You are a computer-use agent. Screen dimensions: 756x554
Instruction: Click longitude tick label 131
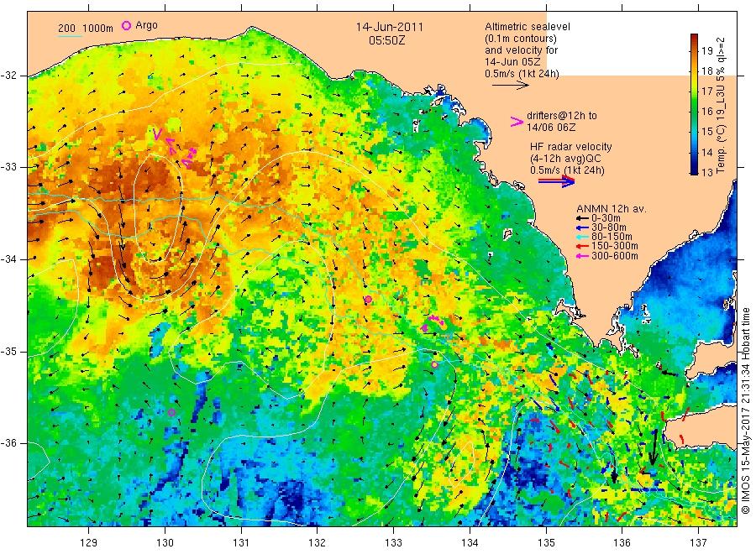coord(241,543)
